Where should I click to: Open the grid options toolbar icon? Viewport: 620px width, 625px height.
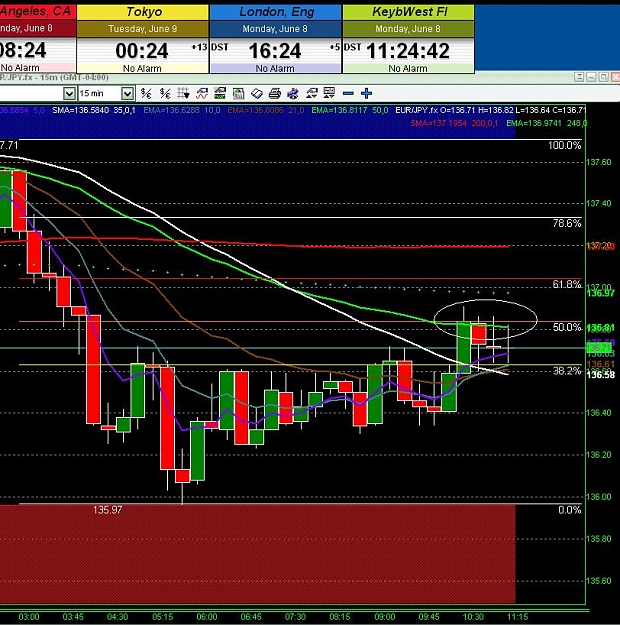pos(183,94)
